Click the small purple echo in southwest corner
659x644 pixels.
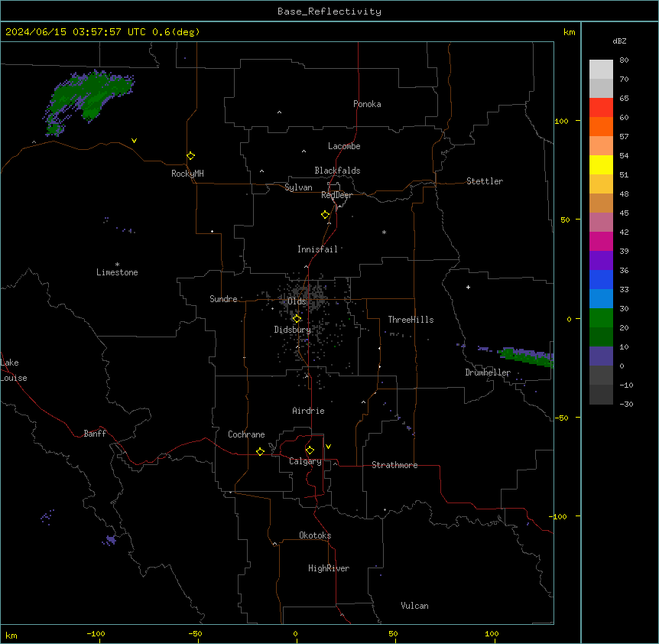pos(111,539)
